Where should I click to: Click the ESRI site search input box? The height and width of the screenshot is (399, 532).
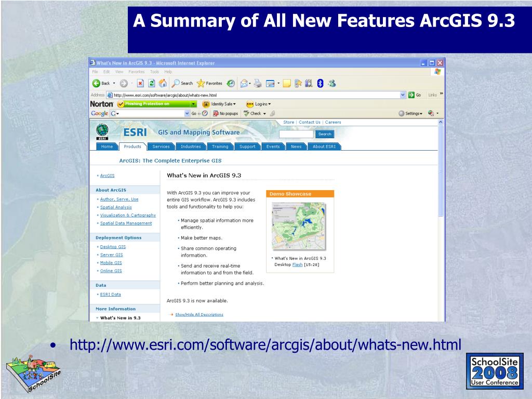(296, 134)
